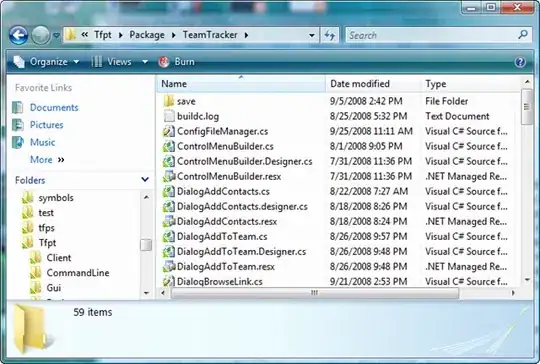This screenshot has width=540, height=364.
Task: Select the save folder icon
Action: [169, 101]
